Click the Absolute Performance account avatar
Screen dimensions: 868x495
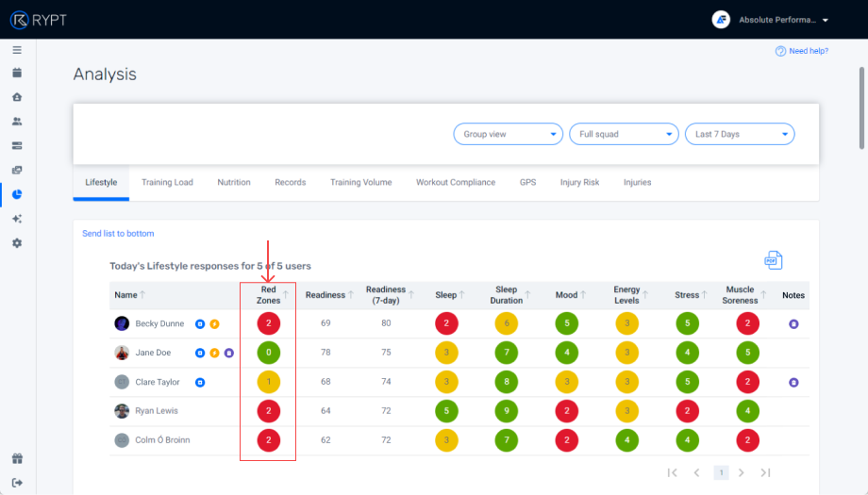pos(721,20)
